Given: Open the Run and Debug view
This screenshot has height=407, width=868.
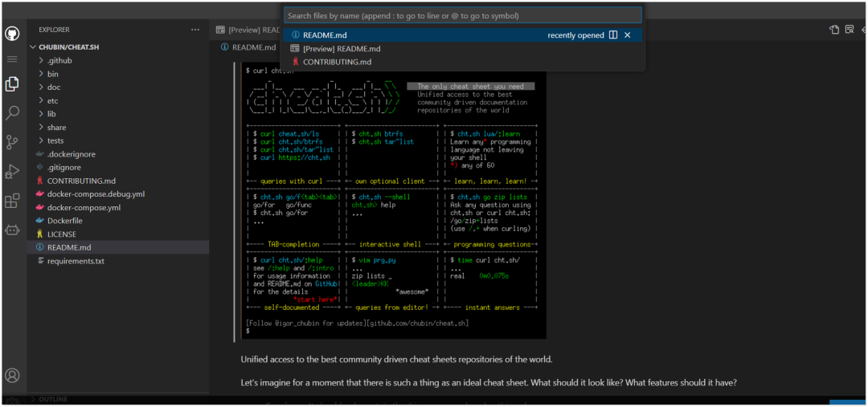Looking at the screenshot, I should tap(12, 172).
